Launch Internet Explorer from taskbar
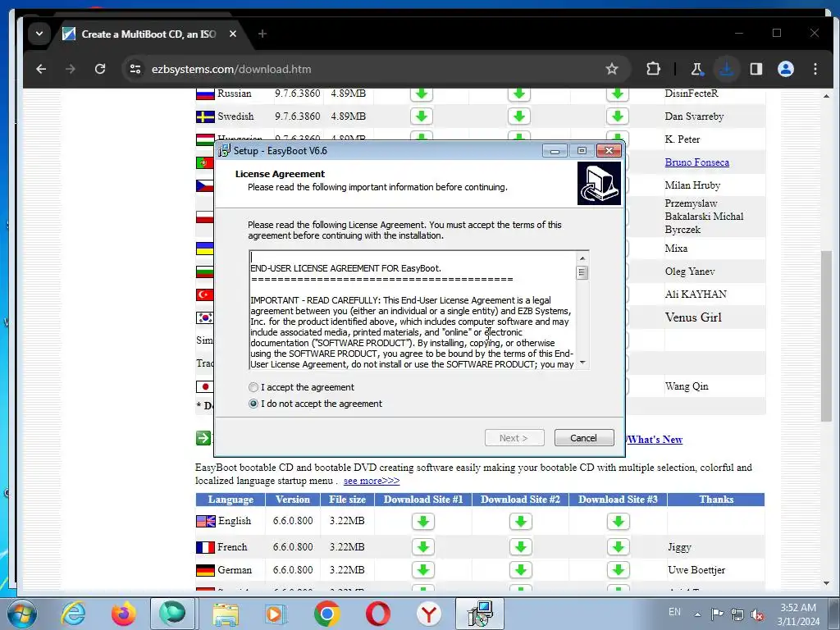This screenshot has width=840, height=630. 73,614
